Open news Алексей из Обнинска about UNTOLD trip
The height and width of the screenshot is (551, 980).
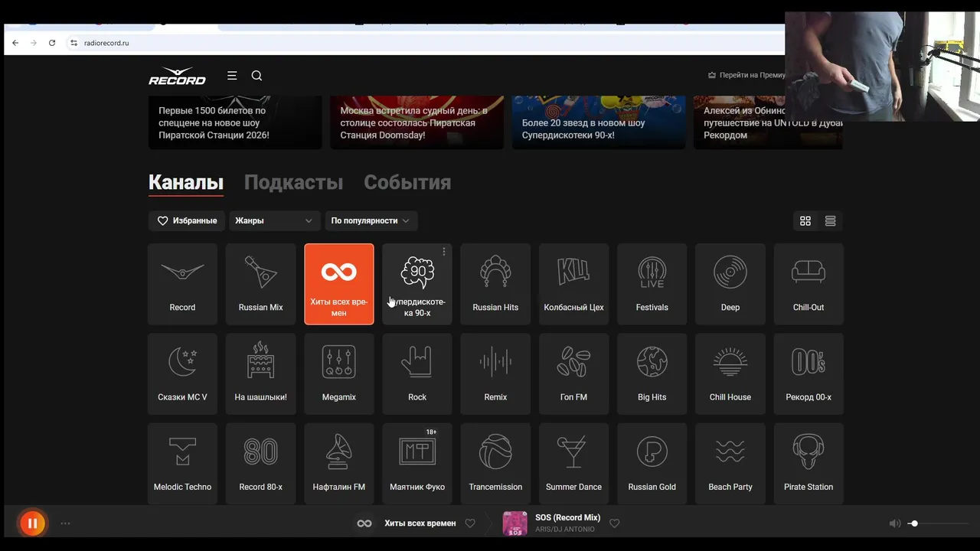[x=768, y=122]
